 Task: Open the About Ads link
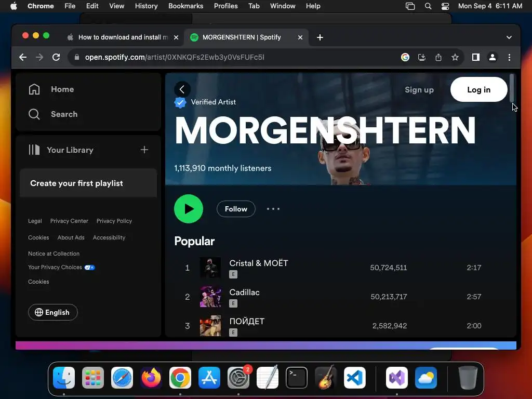tap(71, 237)
